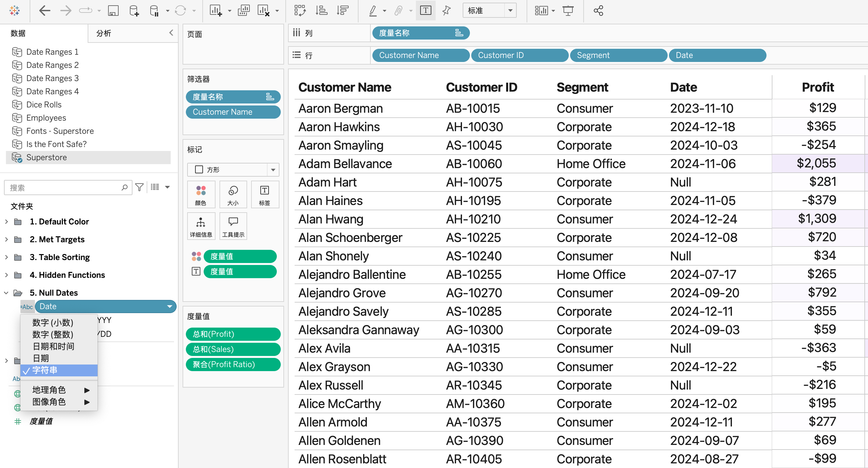Click the Presentation mode icon
The width and height of the screenshot is (868, 468).
568,11
